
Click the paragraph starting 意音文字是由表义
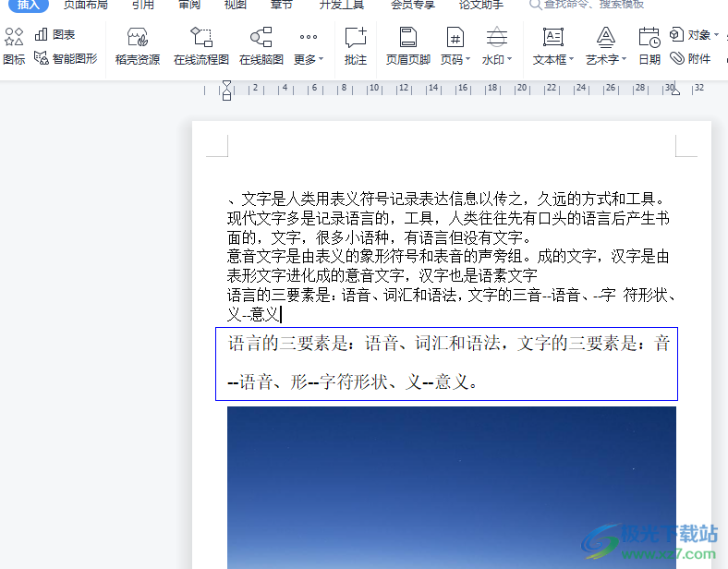(448, 265)
